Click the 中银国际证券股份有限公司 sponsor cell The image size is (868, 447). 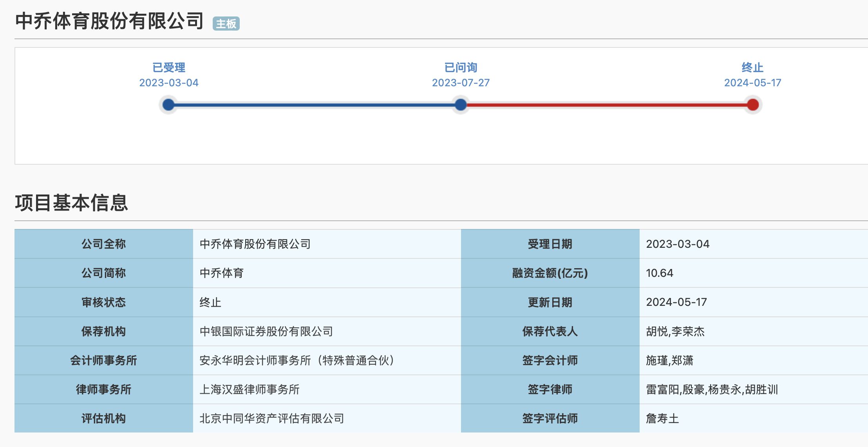click(x=266, y=331)
